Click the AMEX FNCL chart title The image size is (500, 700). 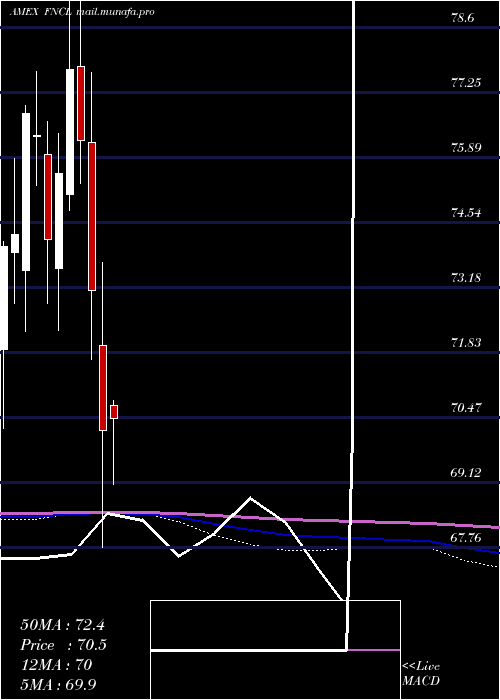[82, 12]
